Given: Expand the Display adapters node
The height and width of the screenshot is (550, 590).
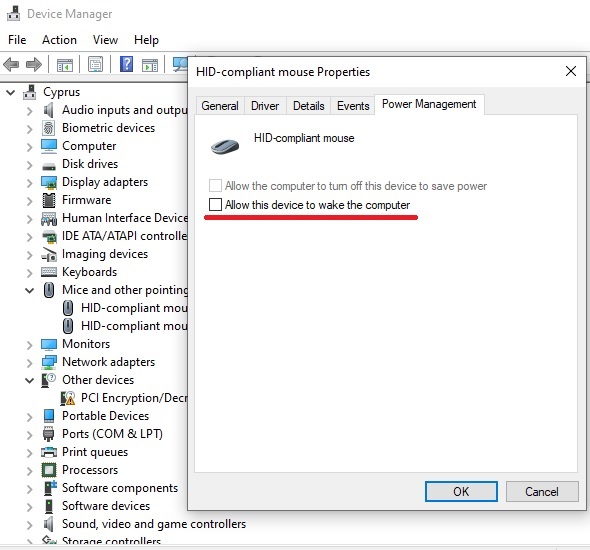Looking at the screenshot, I should coord(30,183).
